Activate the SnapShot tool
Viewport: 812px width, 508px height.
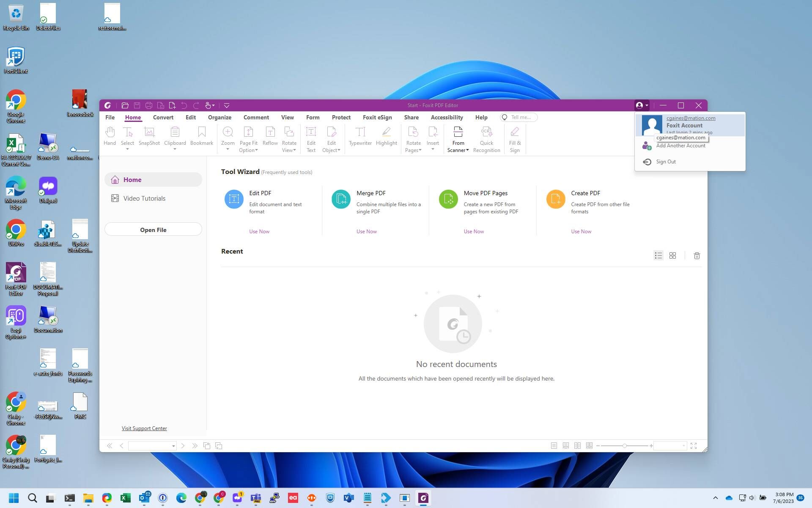pyautogui.click(x=149, y=136)
